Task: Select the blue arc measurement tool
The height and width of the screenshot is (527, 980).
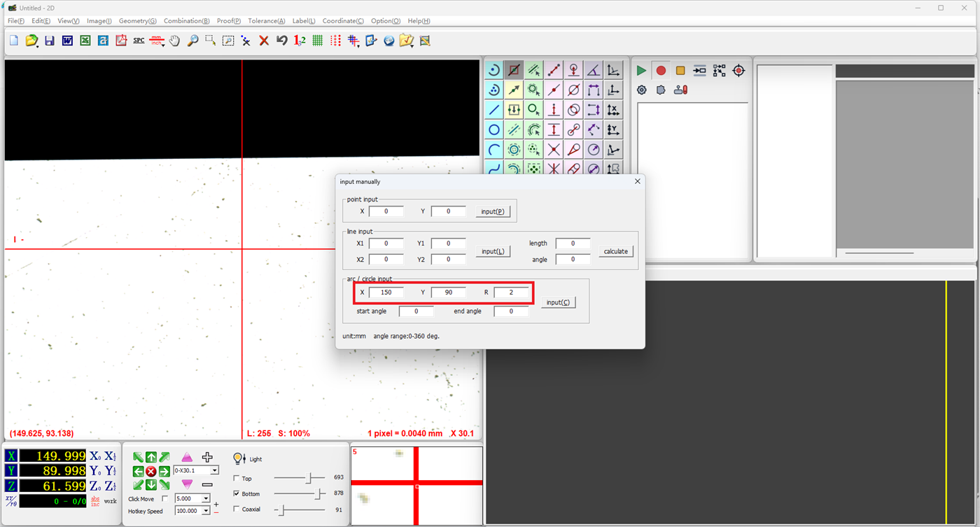Action: tap(494, 150)
